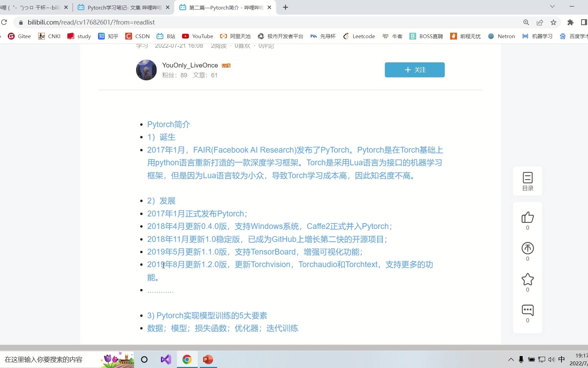Click the browser zoom magnifier icon
The image size is (588, 368).
[x=526, y=22]
